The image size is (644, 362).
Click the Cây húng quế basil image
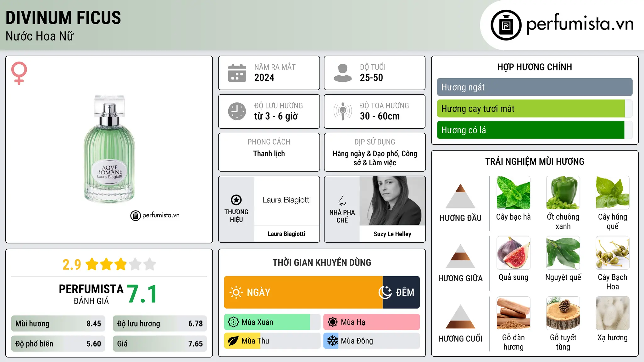[613, 193]
